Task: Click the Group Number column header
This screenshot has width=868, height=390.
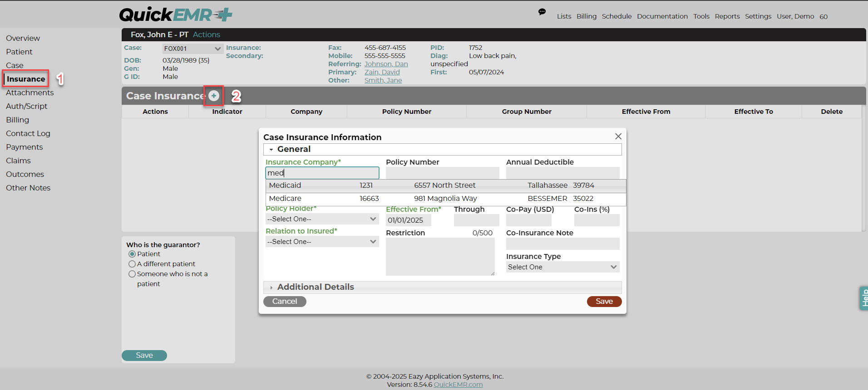Action: tap(527, 112)
